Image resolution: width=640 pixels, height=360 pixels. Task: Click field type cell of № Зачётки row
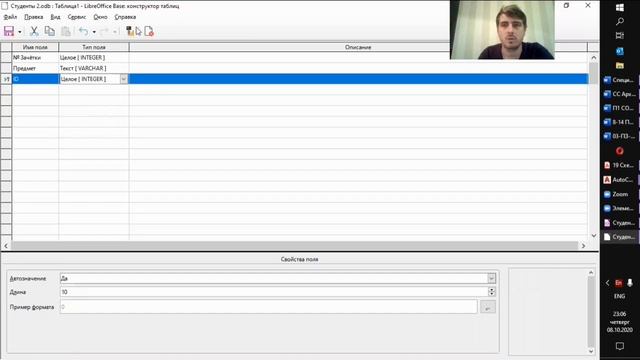94,58
